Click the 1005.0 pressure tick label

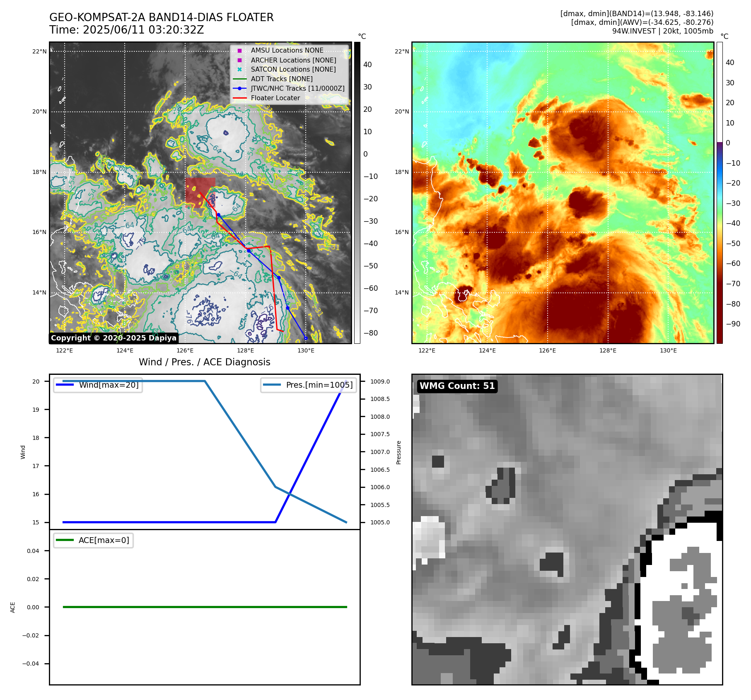(380, 522)
